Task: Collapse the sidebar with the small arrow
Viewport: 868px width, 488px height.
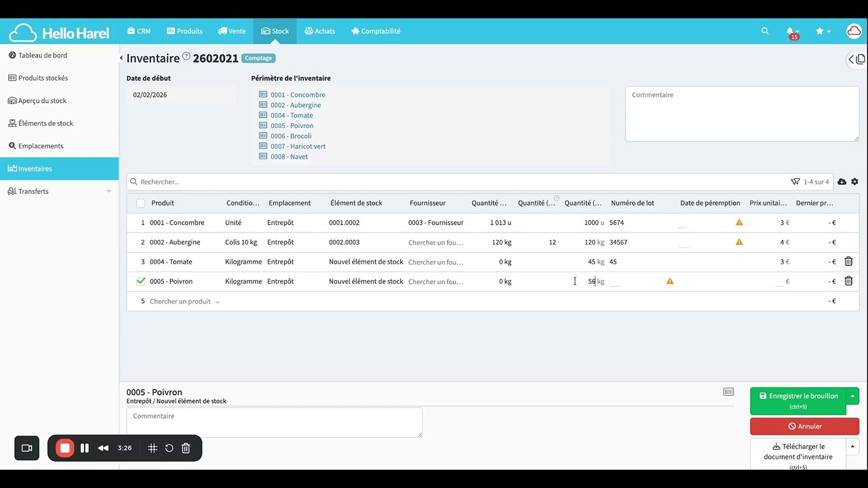Action: click(x=121, y=58)
